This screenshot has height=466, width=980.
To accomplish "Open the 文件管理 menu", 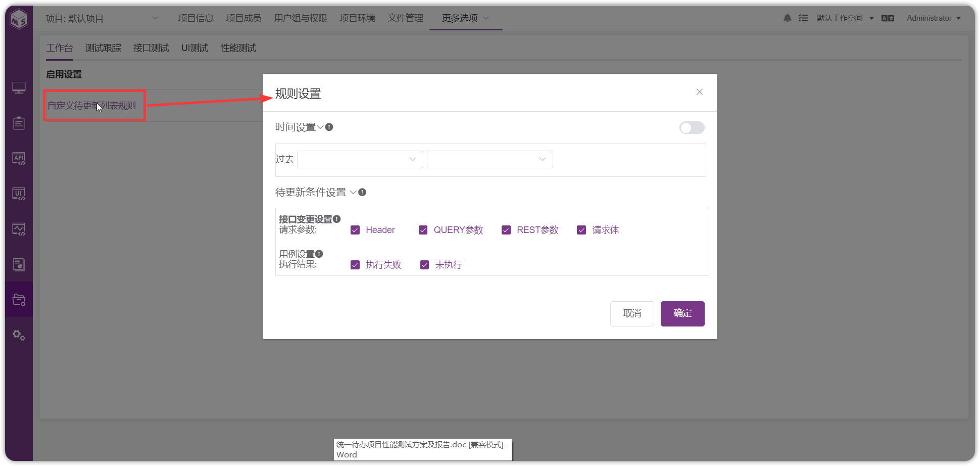I will 406,18.
